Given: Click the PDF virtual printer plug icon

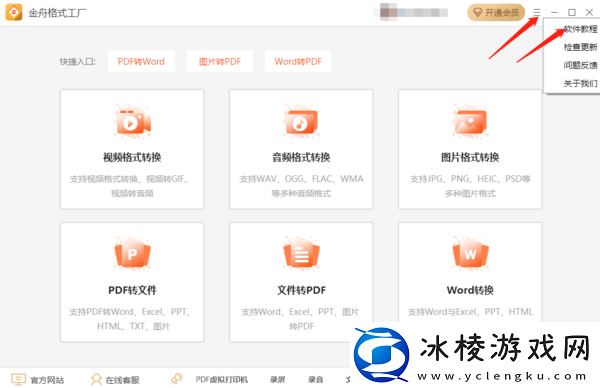Looking at the screenshot, I should tap(176, 378).
